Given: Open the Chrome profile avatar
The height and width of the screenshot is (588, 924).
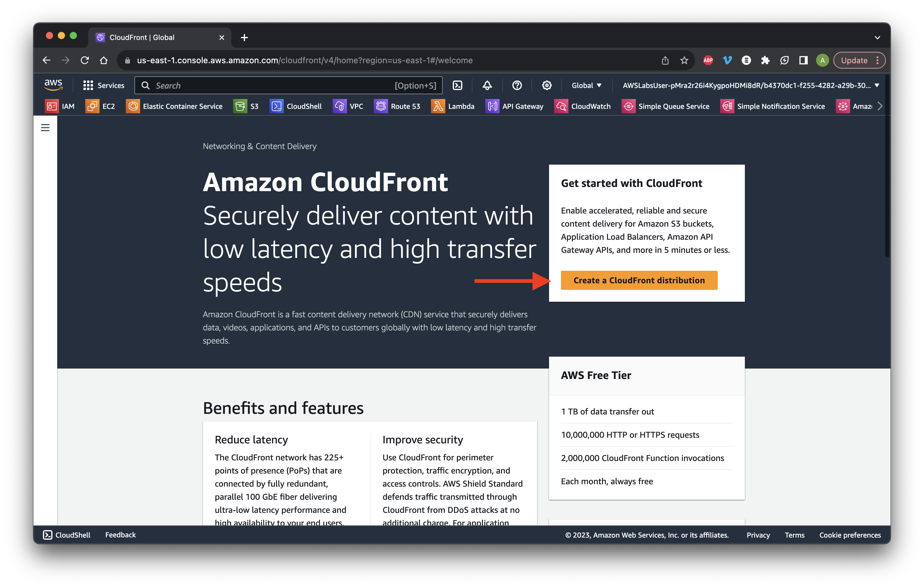Looking at the screenshot, I should coord(822,60).
